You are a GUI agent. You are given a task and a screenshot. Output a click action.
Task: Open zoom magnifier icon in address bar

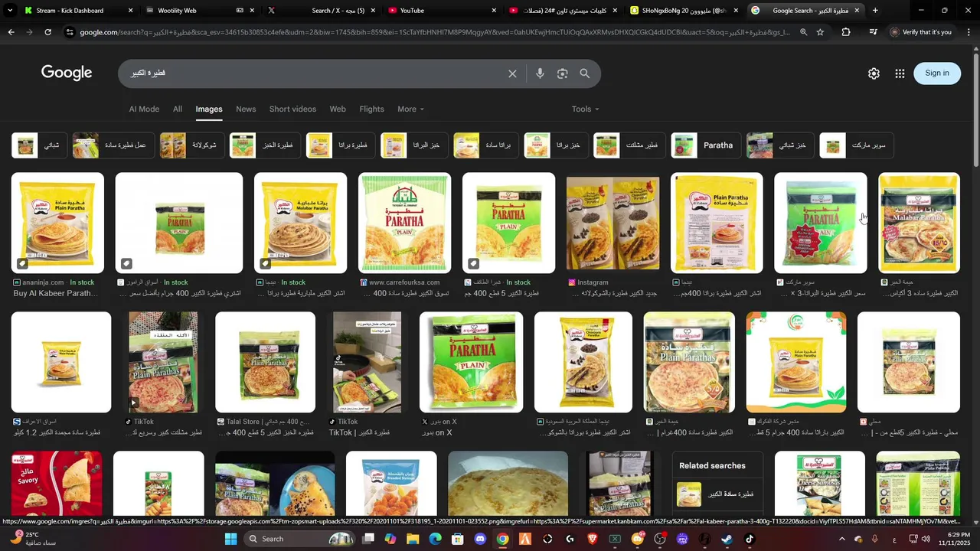[x=803, y=32]
